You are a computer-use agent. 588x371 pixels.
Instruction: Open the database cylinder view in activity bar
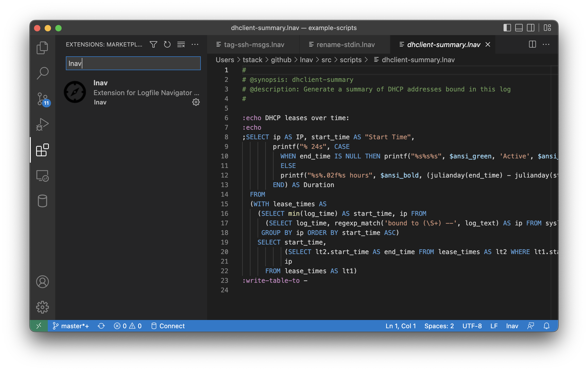42,201
